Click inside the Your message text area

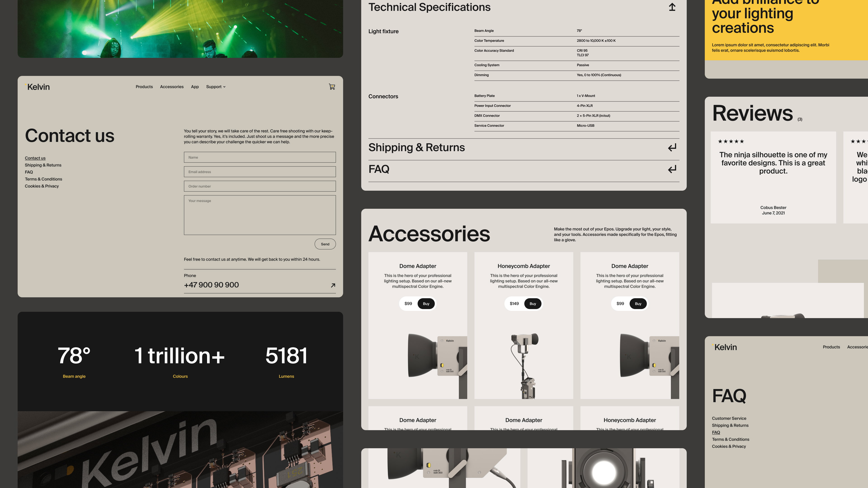click(x=260, y=215)
